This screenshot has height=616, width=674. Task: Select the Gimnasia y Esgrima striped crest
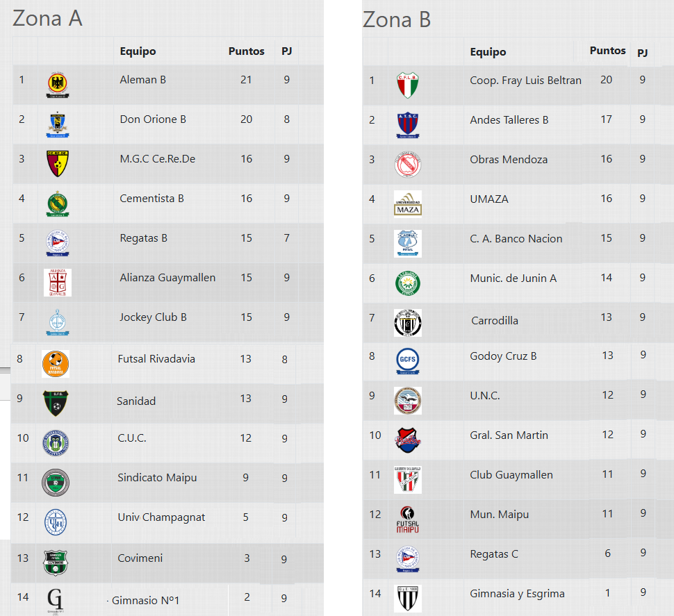[x=407, y=599]
